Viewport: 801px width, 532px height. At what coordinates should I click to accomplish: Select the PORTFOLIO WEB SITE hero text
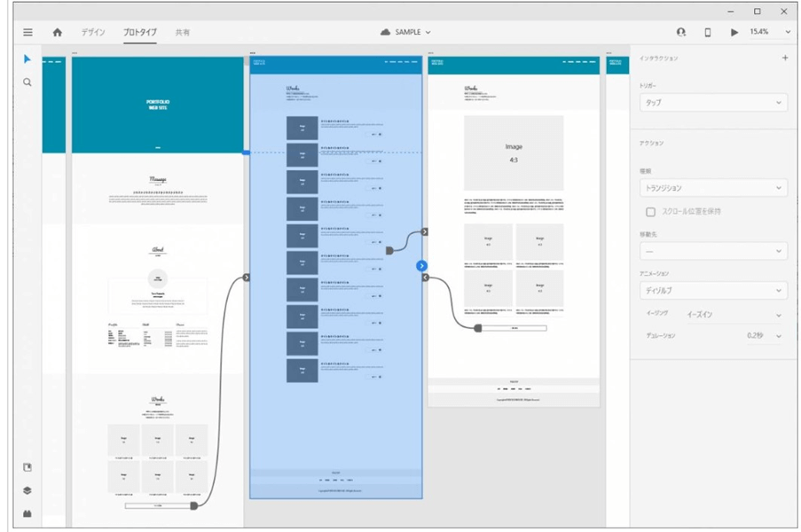pyautogui.click(x=158, y=105)
